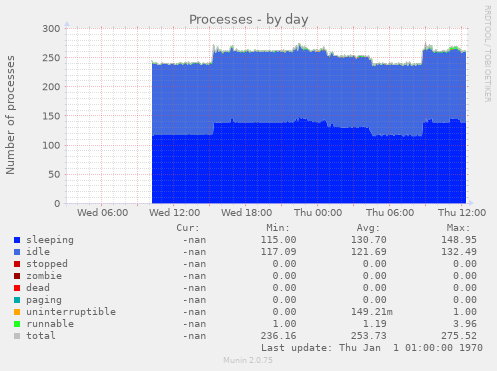
Task: Click total maximum value 275.52
Action: (x=459, y=336)
